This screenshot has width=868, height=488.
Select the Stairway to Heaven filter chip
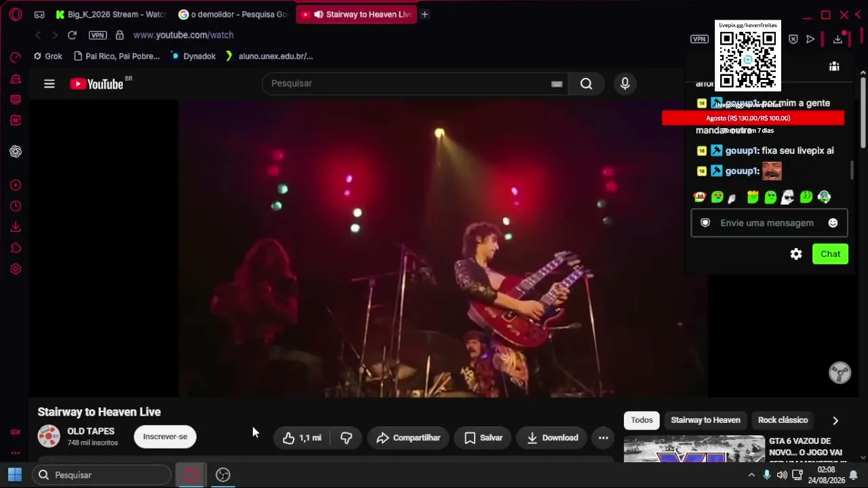pyautogui.click(x=705, y=420)
